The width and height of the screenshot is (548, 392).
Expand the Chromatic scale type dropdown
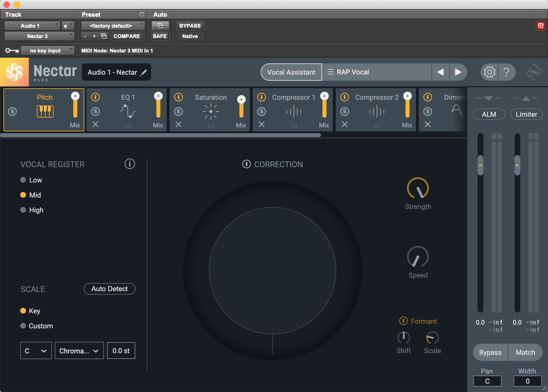[x=79, y=351]
